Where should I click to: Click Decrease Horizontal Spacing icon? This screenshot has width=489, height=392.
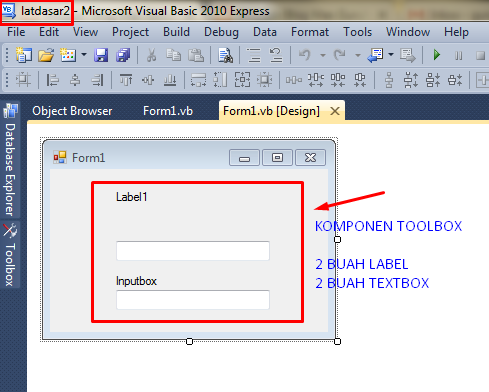338,80
